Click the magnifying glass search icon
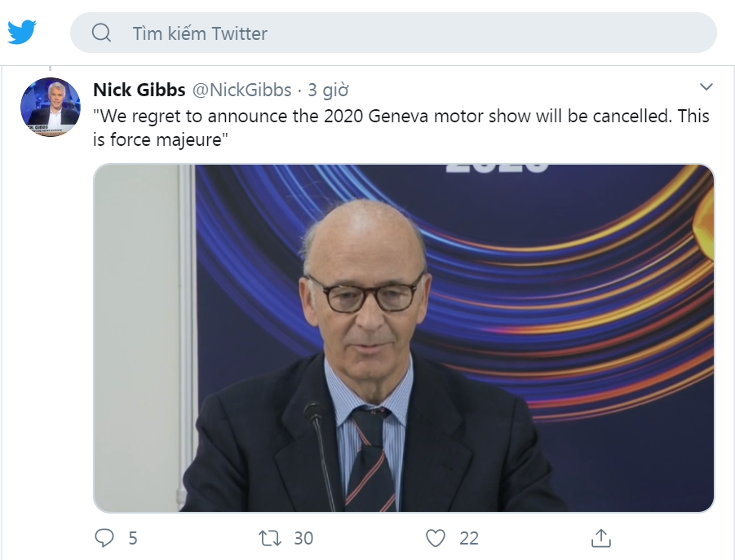 100,33
